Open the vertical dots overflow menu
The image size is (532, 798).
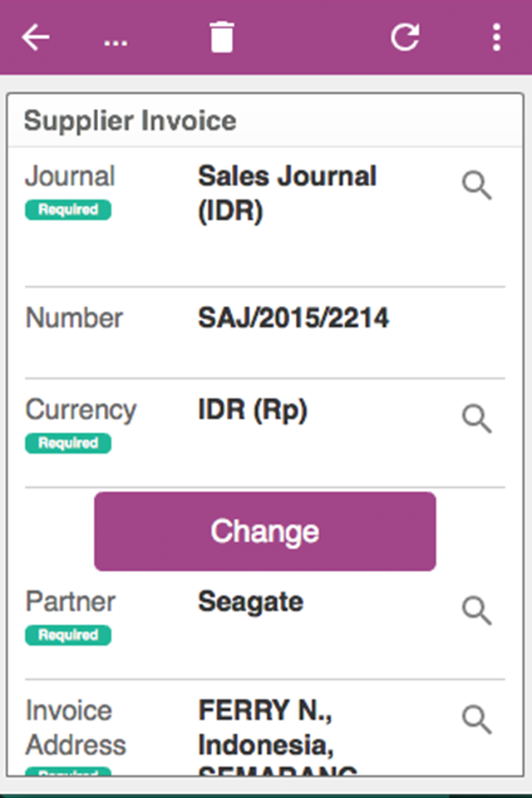[x=496, y=37]
